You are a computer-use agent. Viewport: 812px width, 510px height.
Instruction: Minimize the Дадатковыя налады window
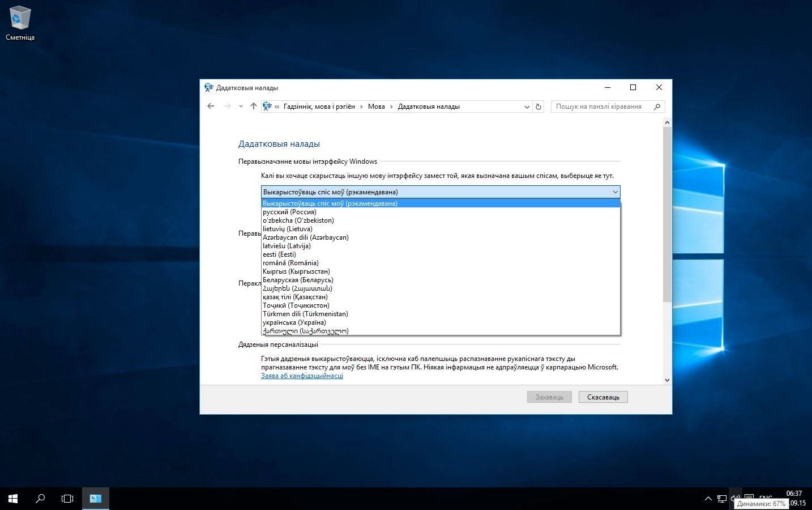point(608,87)
